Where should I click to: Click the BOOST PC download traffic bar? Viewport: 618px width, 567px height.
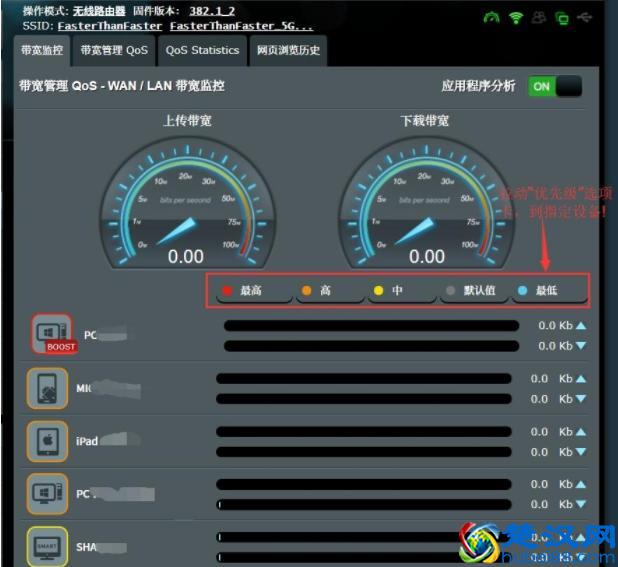pos(371,346)
